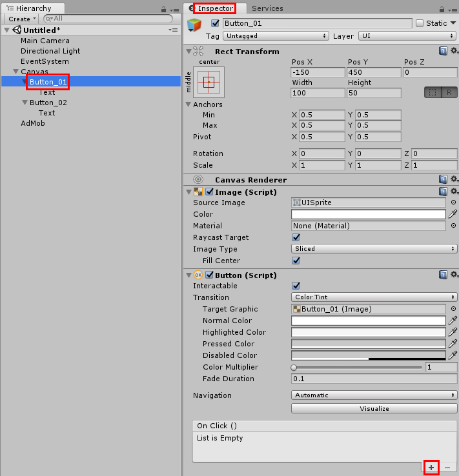Switch to the Services tab
Viewport: 459px width, 476px height.
pyautogui.click(x=267, y=8)
